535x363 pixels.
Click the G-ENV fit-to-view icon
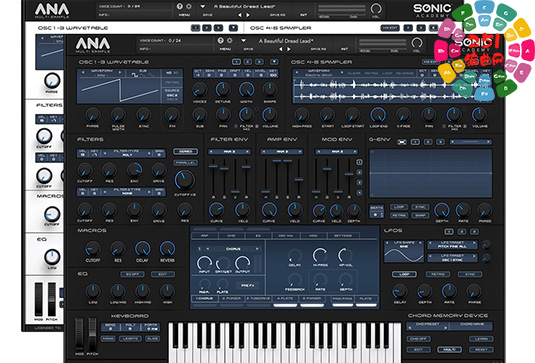(x=402, y=142)
